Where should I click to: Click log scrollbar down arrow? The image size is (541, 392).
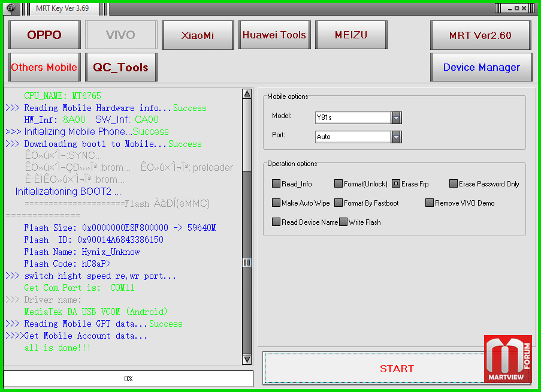click(247, 359)
